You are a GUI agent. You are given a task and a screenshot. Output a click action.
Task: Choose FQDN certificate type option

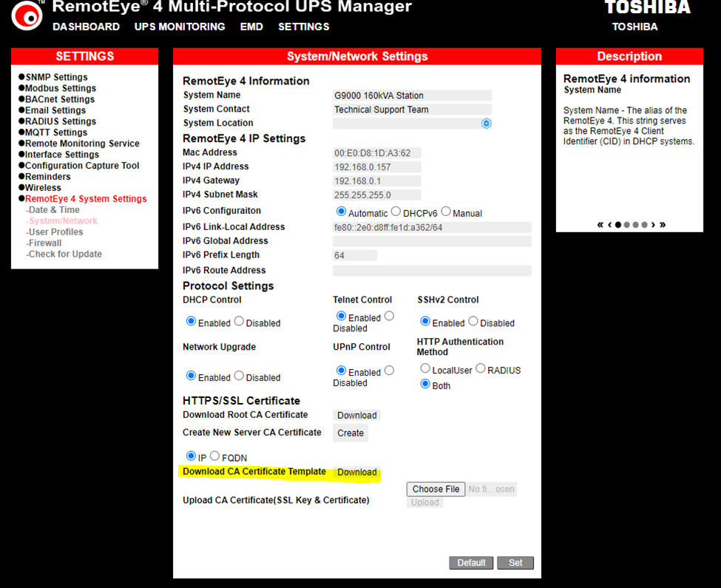215,456
